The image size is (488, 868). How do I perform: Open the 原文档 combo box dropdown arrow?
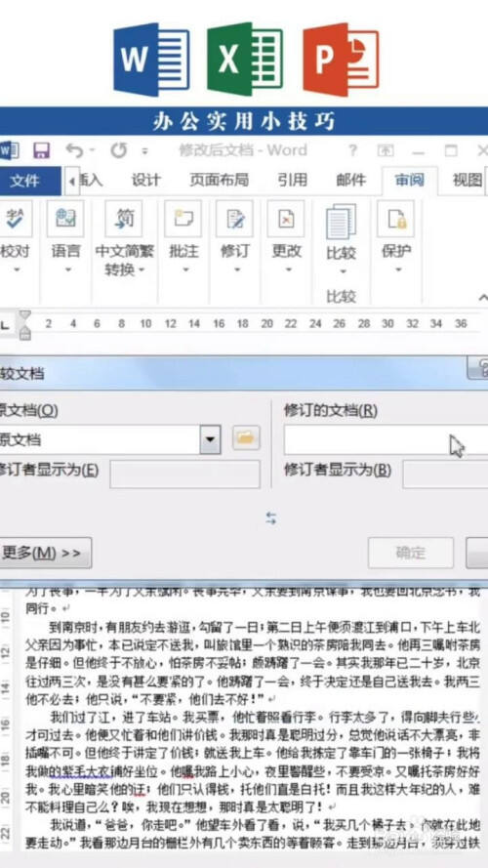click(x=210, y=440)
